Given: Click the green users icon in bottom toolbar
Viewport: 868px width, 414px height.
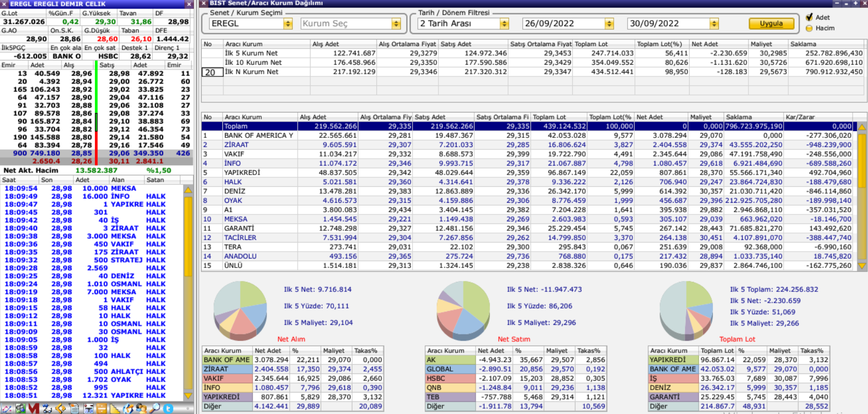Looking at the screenshot, I should [x=21, y=409].
